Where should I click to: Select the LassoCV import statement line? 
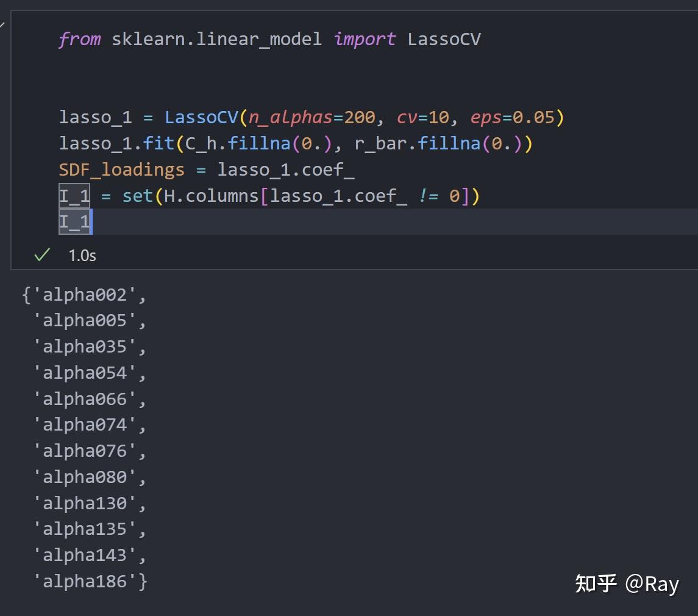(268, 39)
